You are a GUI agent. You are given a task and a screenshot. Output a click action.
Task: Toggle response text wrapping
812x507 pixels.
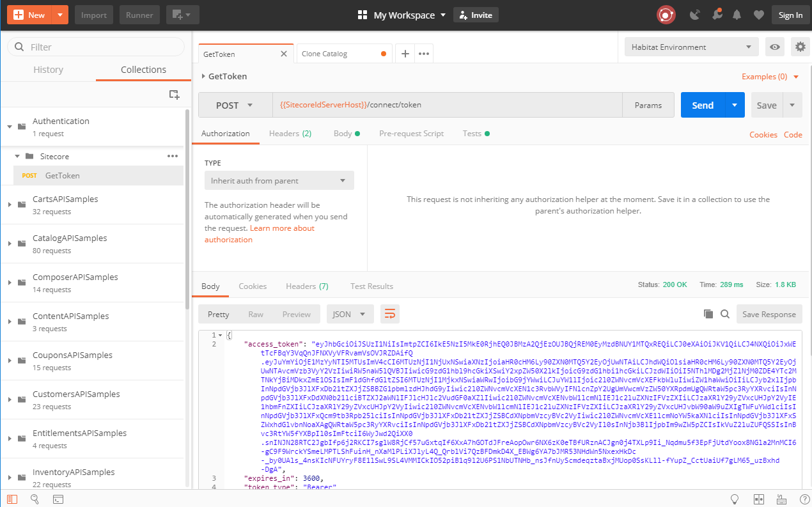[x=389, y=314]
